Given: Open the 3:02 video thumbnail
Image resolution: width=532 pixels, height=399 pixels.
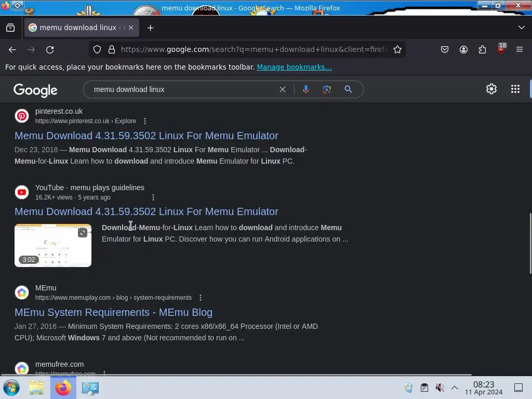Looking at the screenshot, I should point(53,245).
